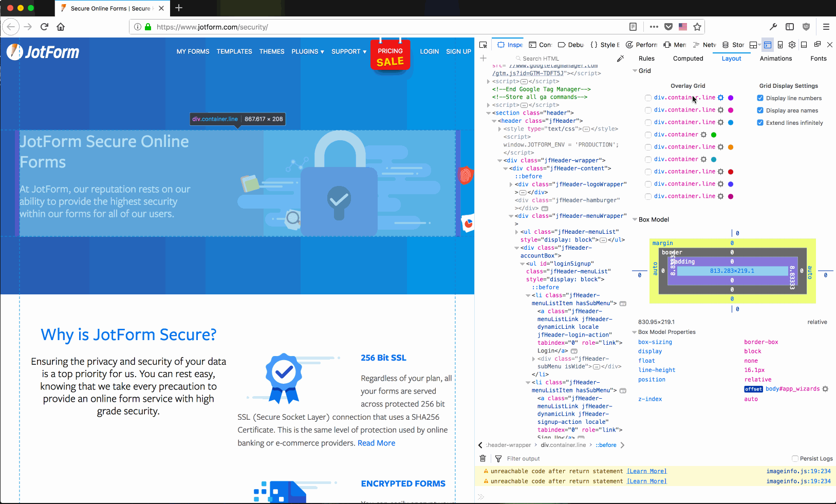
Task: Reload the page with the refresh icon
Action: [x=44, y=27]
